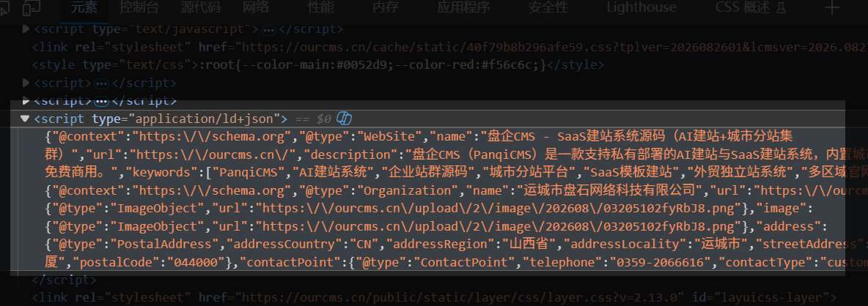The image size is (868, 306).
Task: Open the 源代码 tab
Action: point(200,7)
